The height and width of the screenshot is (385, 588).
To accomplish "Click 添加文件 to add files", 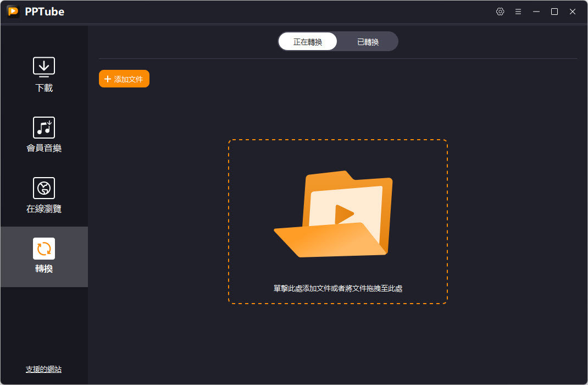I will click(124, 79).
